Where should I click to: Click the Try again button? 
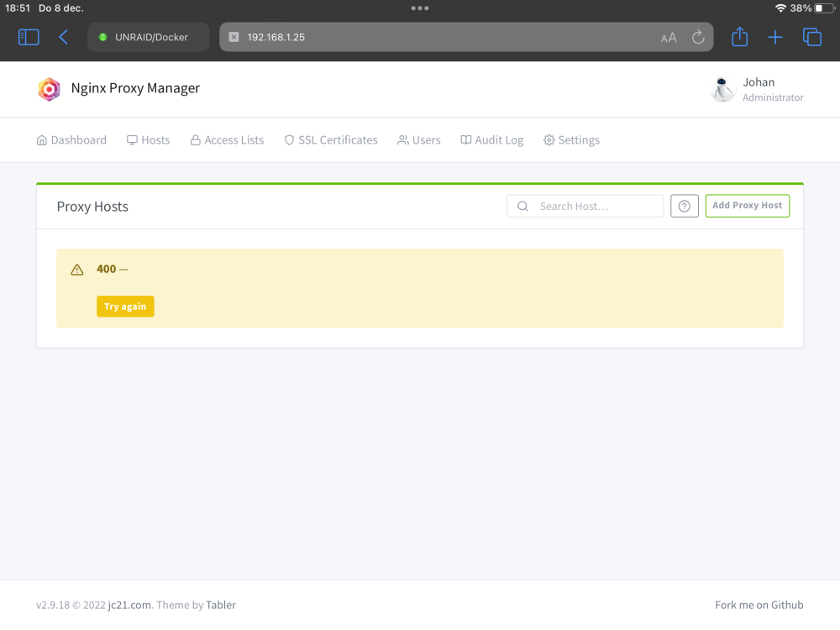point(125,307)
